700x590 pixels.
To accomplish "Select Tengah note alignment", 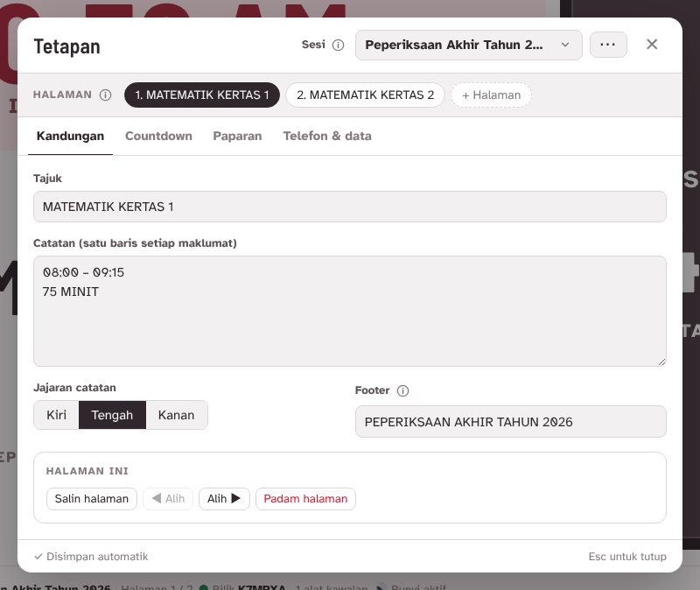I will pos(112,415).
